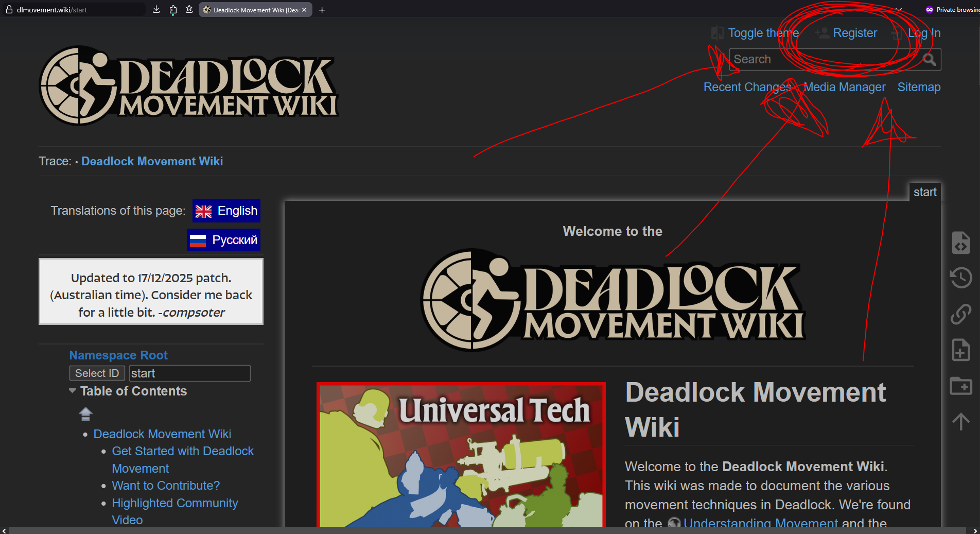Viewport: 980px width, 534px height.
Task: Switch page language to Русский
Action: (x=223, y=239)
